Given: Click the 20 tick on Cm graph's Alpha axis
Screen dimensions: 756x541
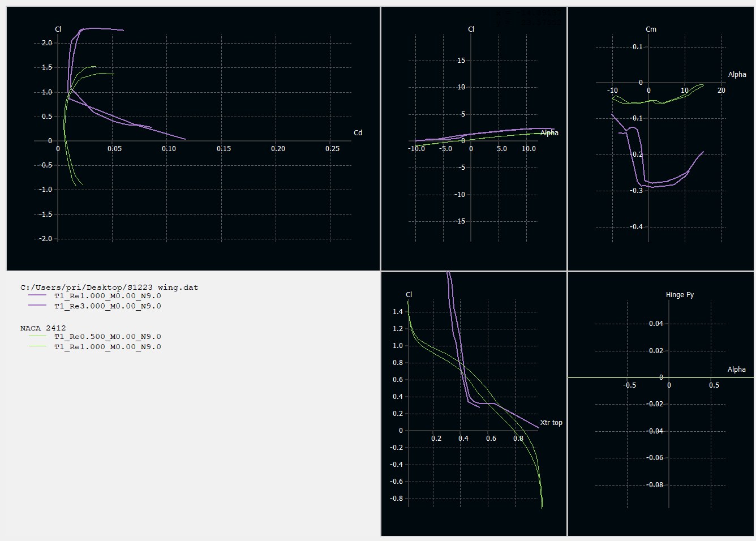Looking at the screenshot, I should point(721,91).
